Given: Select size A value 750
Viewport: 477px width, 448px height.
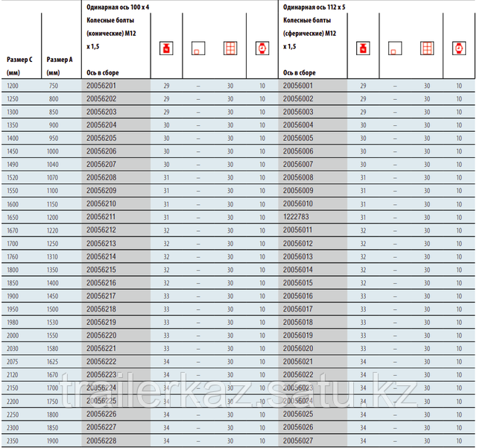Looking at the screenshot, I should coord(54,86).
